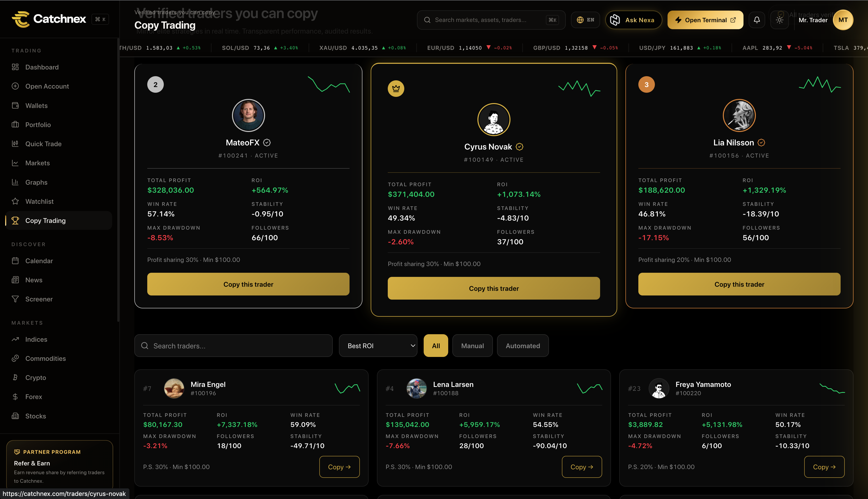Click Mira Engel's avatar

point(174,388)
